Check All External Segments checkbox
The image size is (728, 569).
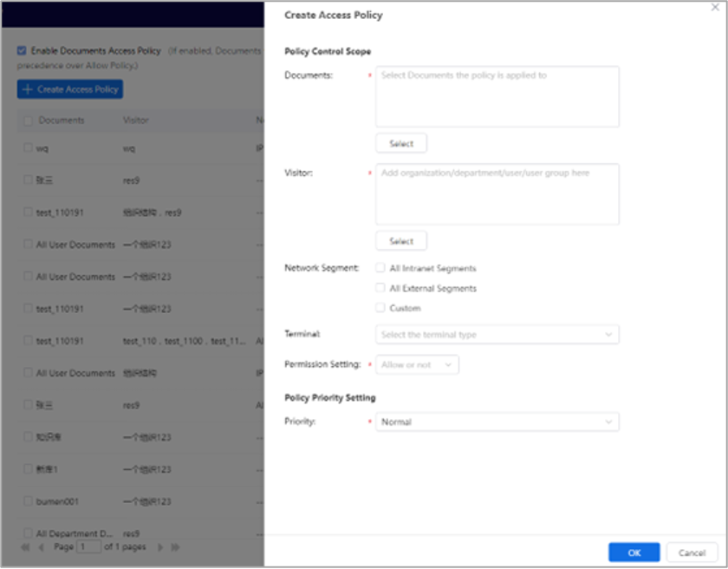click(380, 288)
